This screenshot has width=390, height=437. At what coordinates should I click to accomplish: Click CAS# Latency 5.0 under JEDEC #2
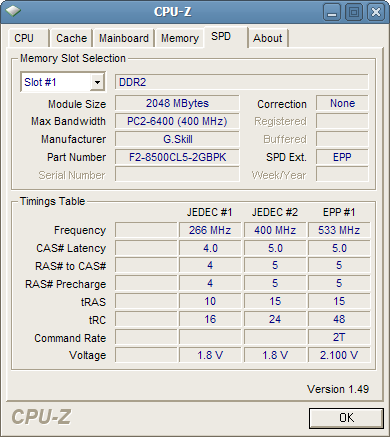click(275, 248)
